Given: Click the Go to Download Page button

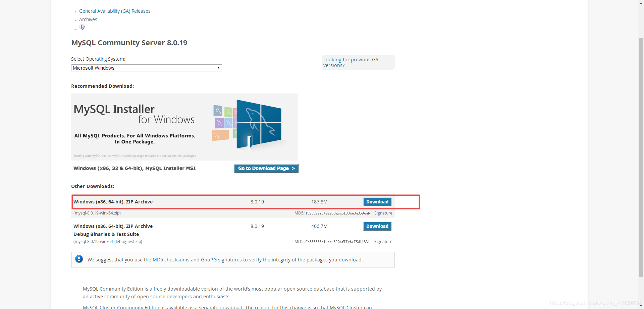Looking at the screenshot, I should click(x=266, y=168).
